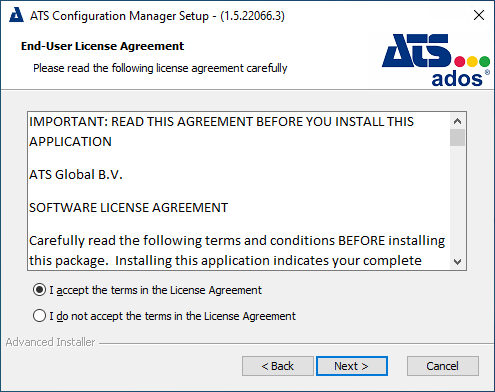
Task: Click the green dot in ATS logo
Action: (x=484, y=62)
